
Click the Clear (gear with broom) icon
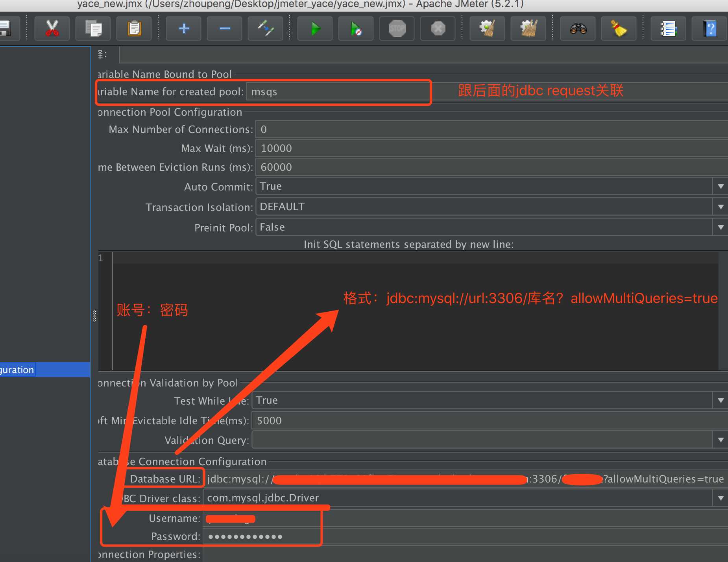[488, 28]
